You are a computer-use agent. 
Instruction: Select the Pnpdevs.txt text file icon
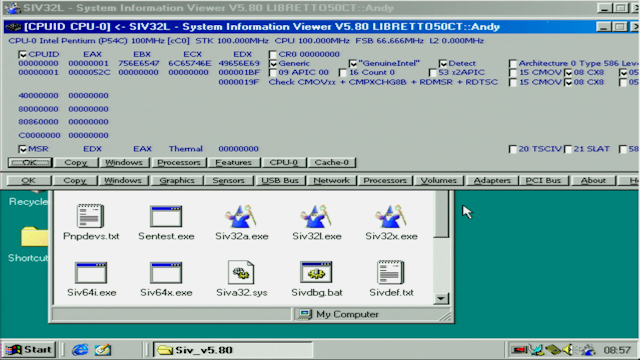[x=91, y=216]
